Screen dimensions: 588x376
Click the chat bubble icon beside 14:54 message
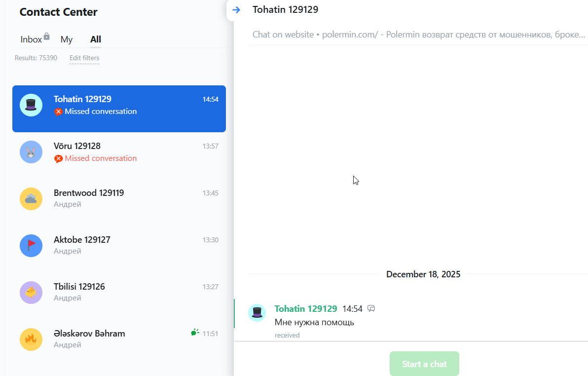point(371,308)
